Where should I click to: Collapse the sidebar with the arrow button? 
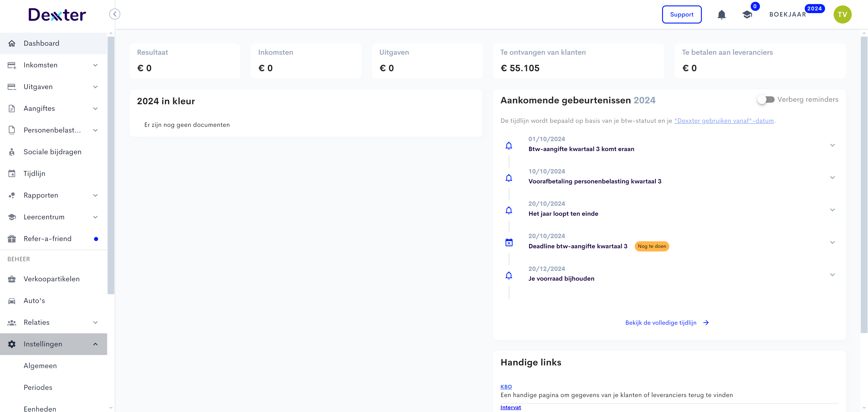115,14
